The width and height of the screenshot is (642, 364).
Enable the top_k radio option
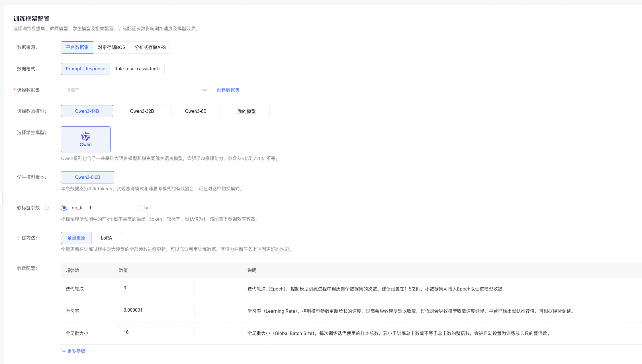point(64,208)
